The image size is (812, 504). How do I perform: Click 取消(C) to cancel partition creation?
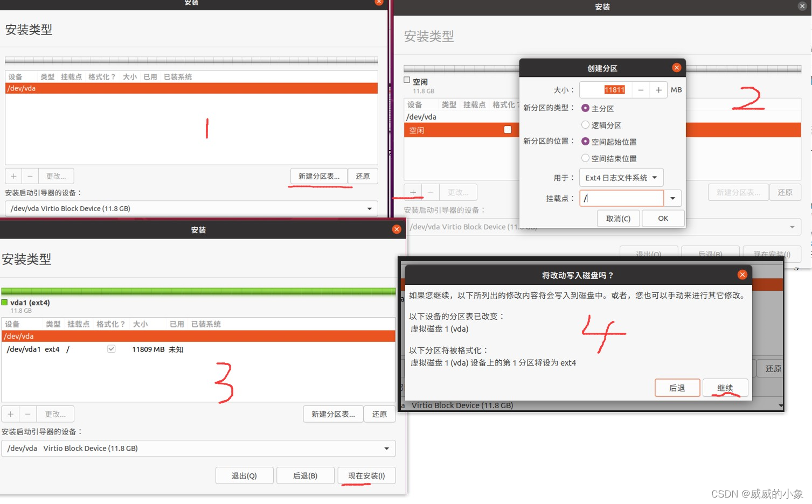click(618, 218)
